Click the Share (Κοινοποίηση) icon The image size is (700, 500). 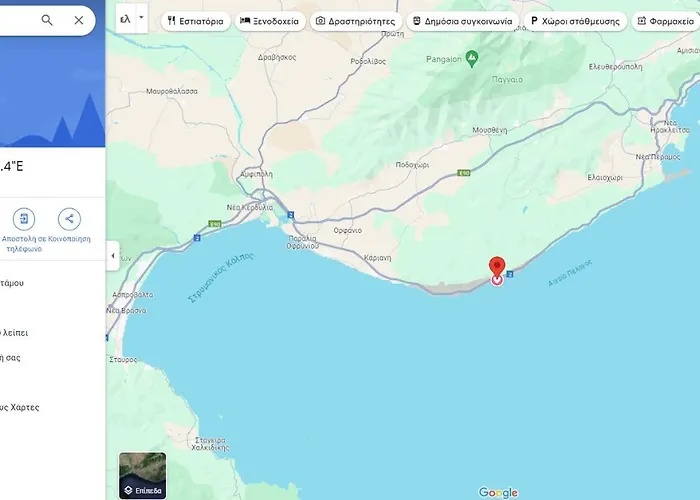(69, 219)
